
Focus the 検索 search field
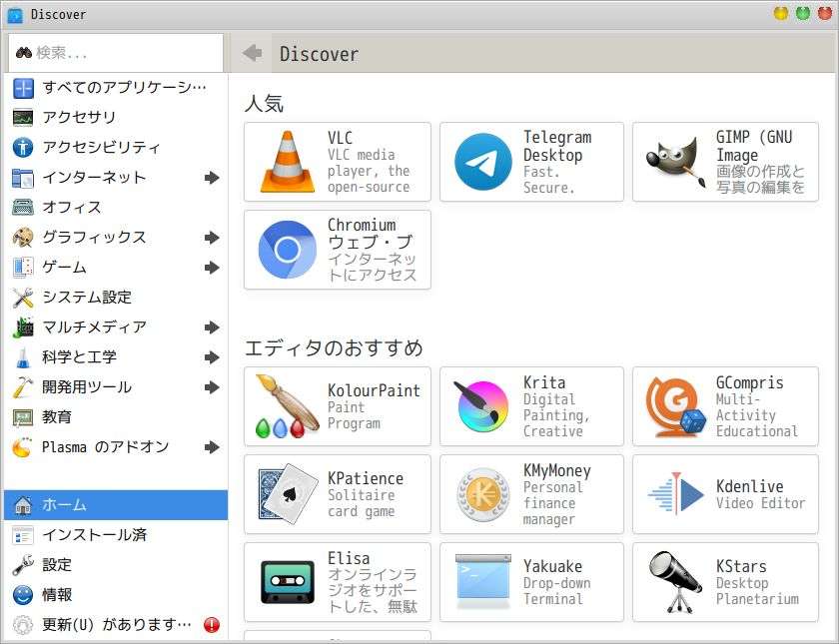[x=116, y=53]
